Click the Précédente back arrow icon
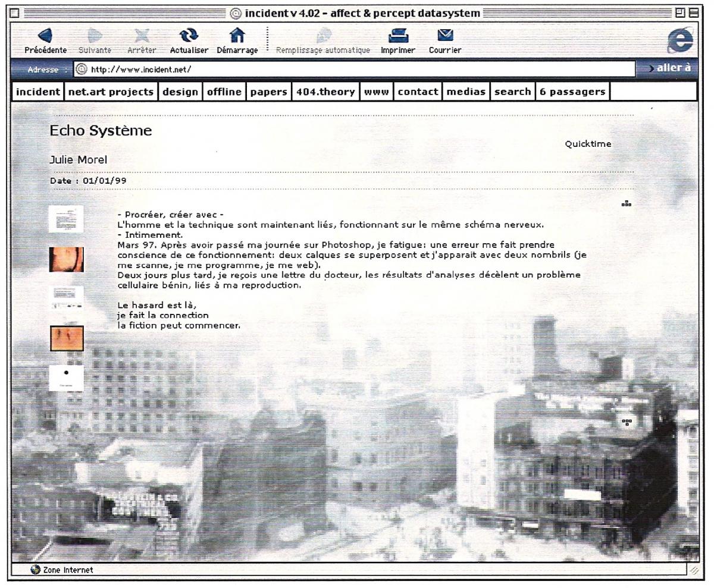 pyautogui.click(x=45, y=37)
